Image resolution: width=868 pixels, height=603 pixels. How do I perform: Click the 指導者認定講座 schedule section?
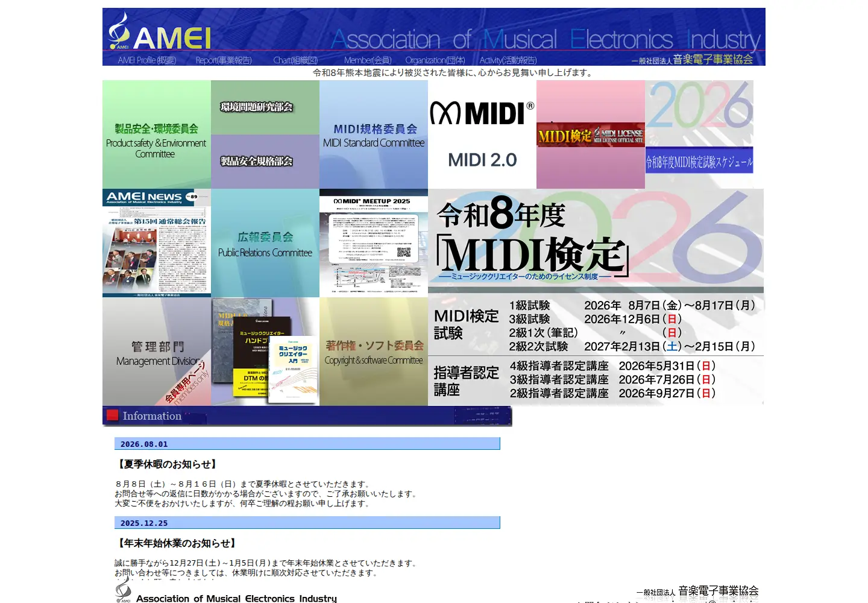(596, 380)
